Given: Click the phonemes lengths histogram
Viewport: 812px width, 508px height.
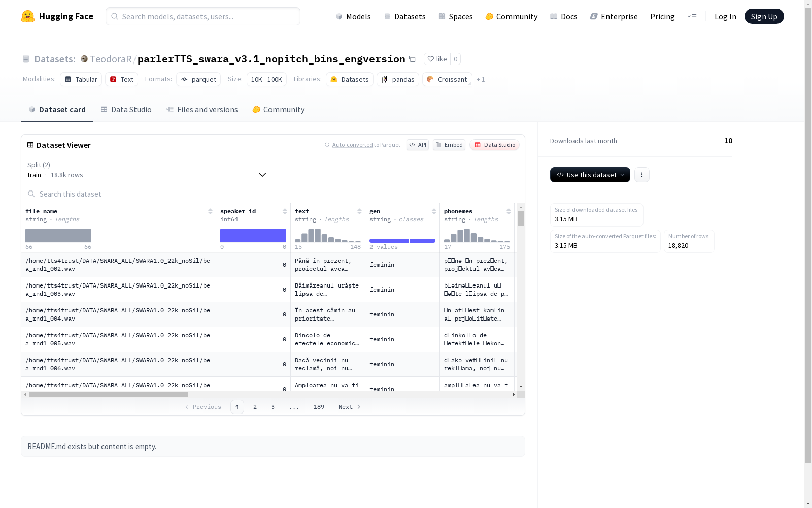Looking at the screenshot, I should [477, 235].
